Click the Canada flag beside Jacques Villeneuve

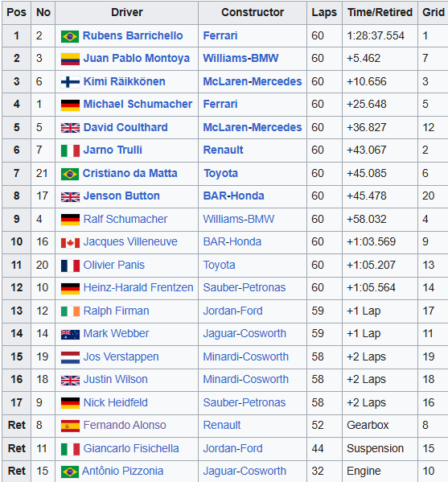pos(70,242)
